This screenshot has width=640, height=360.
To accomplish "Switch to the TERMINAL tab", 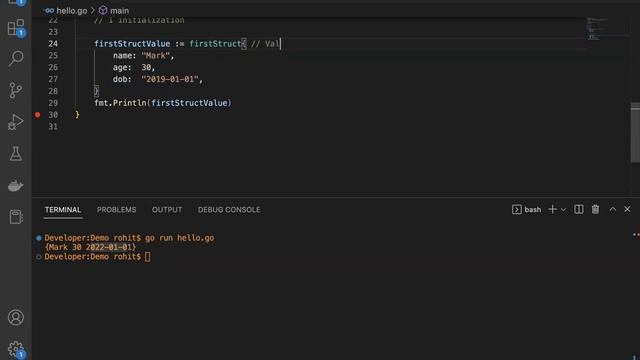I will click(x=63, y=210).
